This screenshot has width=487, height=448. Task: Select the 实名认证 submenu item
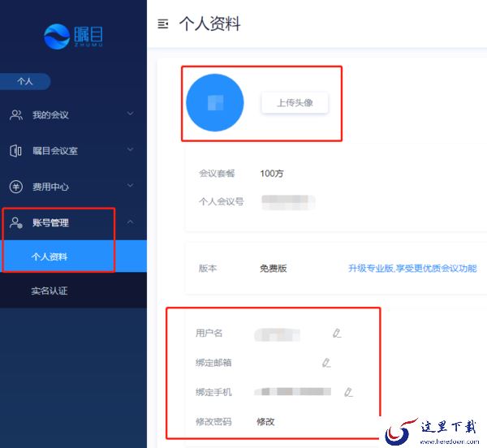click(73, 291)
